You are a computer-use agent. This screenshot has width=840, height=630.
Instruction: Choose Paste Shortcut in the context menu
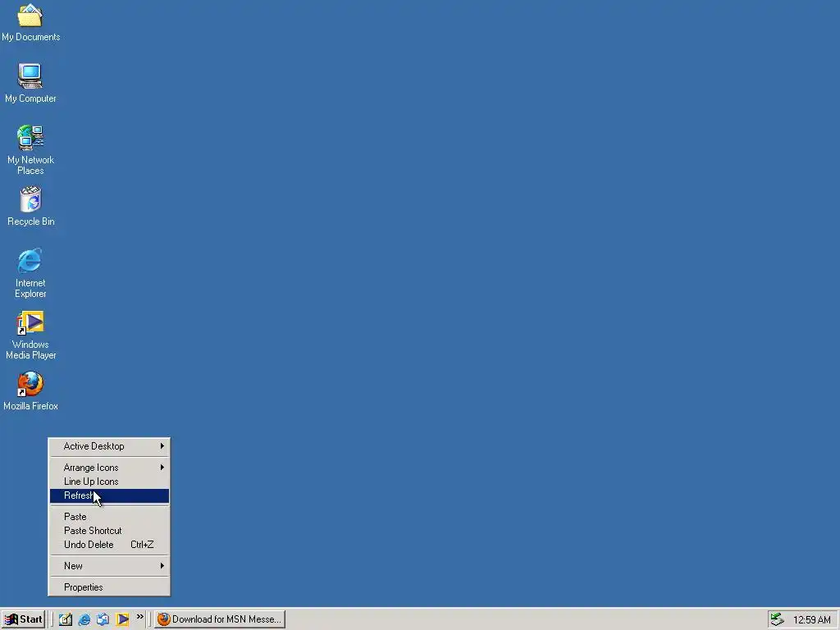click(x=109, y=531)
